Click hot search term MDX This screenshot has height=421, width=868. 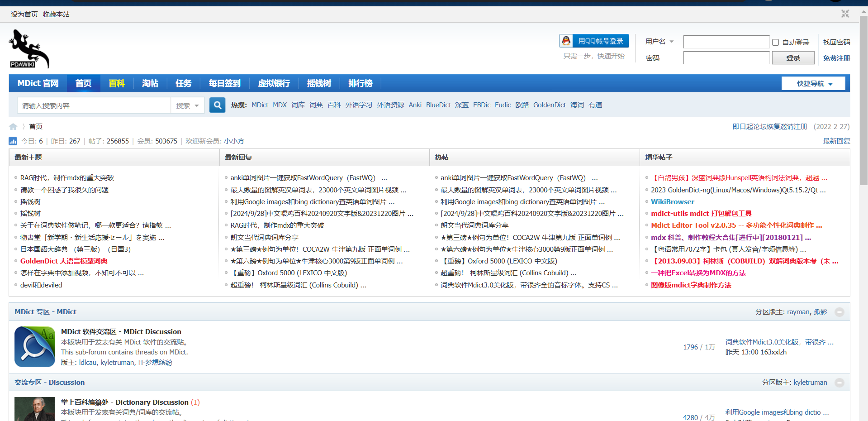tap(280, 105)
